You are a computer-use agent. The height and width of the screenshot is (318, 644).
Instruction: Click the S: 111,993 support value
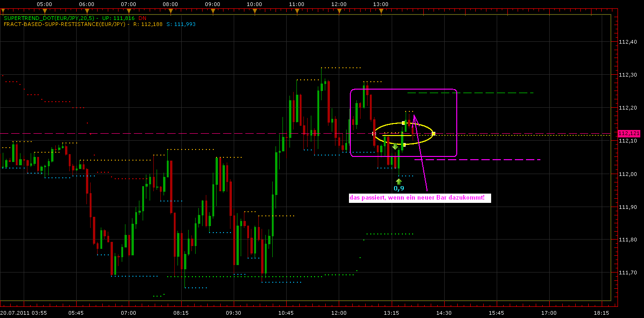[x=181, y=24]
